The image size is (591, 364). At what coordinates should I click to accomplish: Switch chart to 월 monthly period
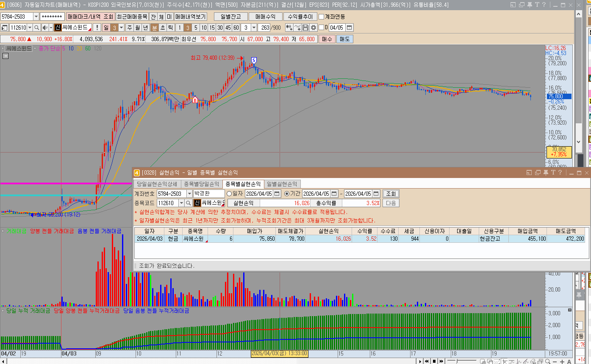coord(137,28)
